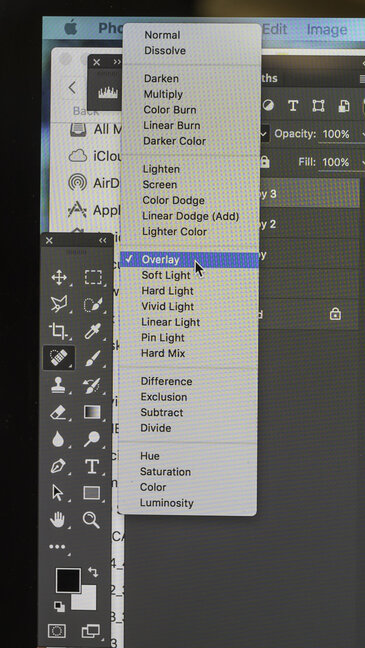The width and height of the screenshot is (365, 648).
Task: Open the Opacity dropdown arrow
Action: coord(363,134)
